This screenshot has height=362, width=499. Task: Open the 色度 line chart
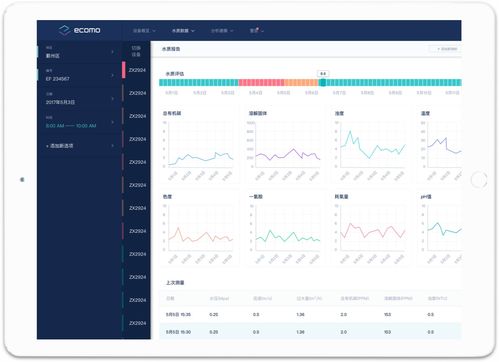(x=199, y=228)
